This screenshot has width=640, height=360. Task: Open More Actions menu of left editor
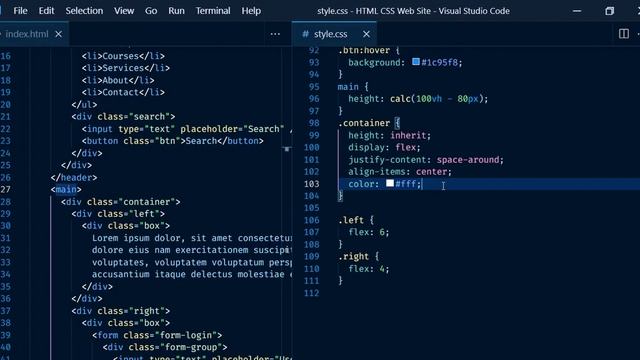pyautogui.click(x=275, y=34)
